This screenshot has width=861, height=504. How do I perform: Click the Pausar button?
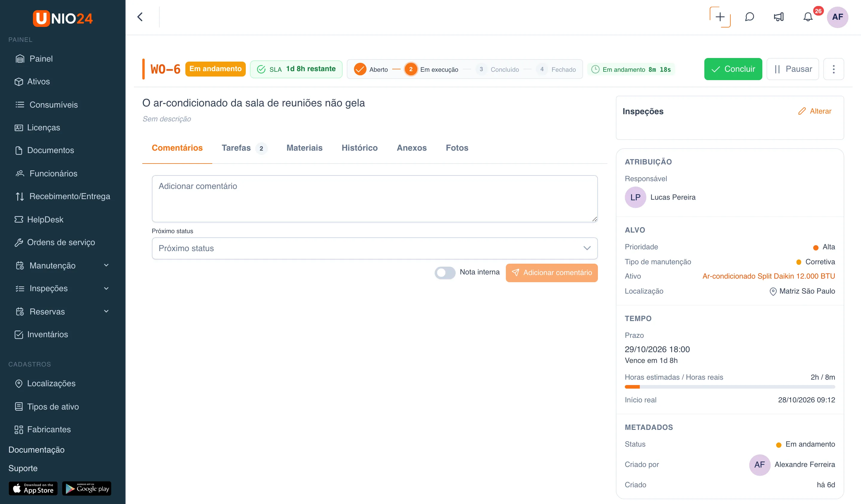(792, 69)
